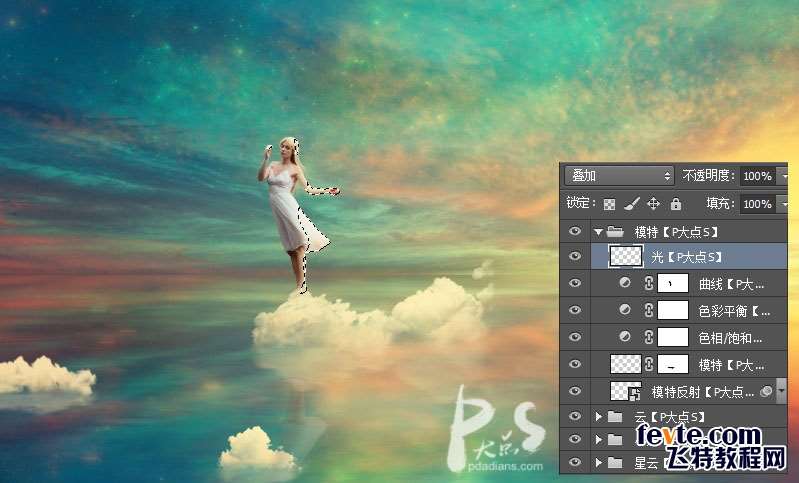Toggle visibility of 模特 group

click(574, 231)
